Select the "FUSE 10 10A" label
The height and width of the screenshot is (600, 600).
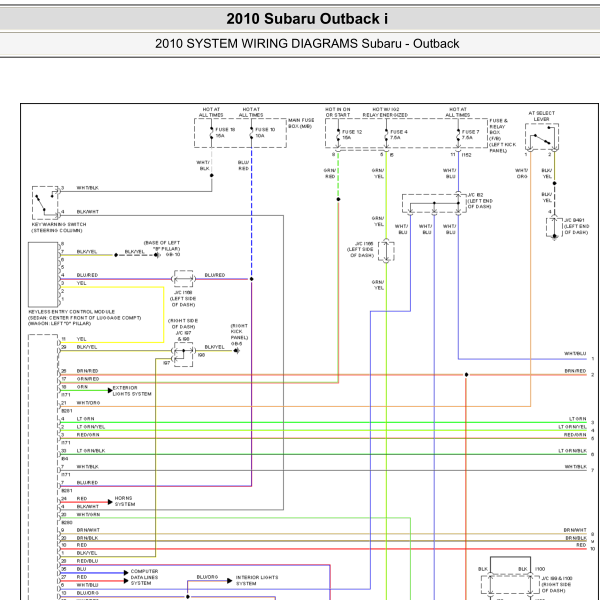pos(265,132)
